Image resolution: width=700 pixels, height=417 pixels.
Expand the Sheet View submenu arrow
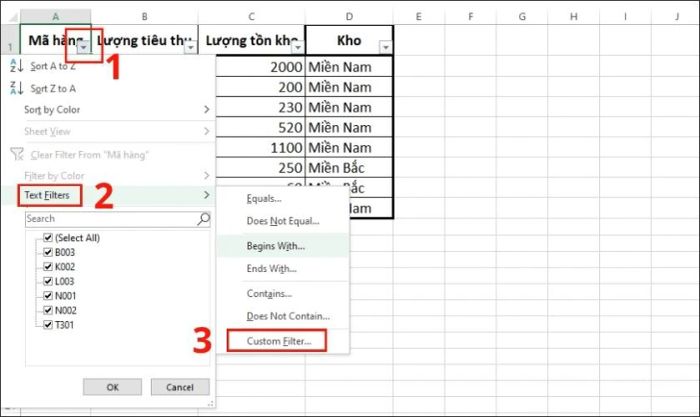pyautogui.click(x=206, y=131)
